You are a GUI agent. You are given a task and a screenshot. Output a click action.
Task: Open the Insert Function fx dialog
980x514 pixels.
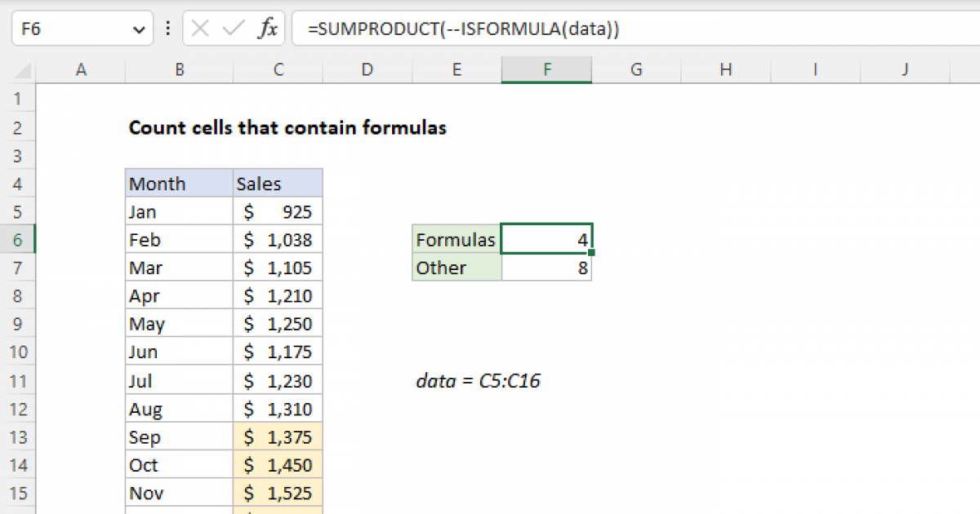(268, 29)
